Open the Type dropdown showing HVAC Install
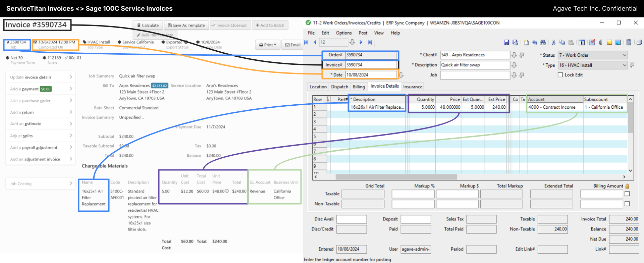 [593, 65]
